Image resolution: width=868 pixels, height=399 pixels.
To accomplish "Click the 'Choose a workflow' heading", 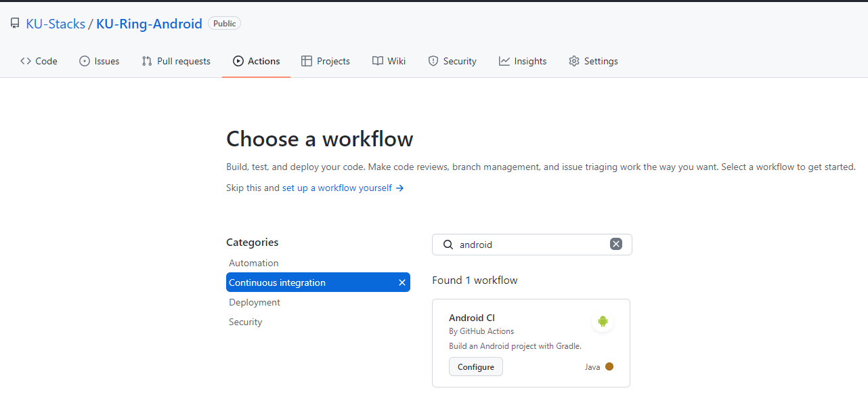I will (320, 138).
